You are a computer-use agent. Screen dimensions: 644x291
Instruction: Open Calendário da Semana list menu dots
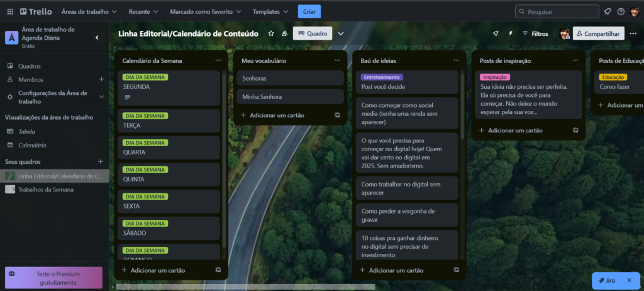(x=218, y=60)
